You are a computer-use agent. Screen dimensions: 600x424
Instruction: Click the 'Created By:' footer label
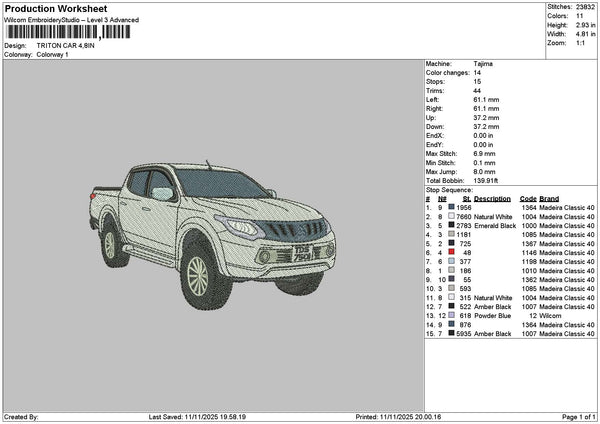21,417
